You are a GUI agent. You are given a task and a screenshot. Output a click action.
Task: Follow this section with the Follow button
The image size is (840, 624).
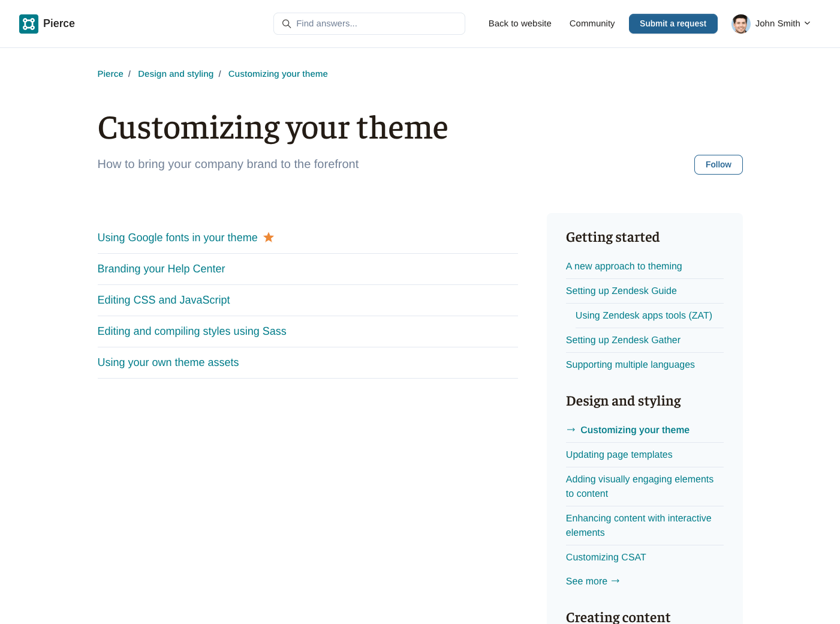tap(718, 164)
